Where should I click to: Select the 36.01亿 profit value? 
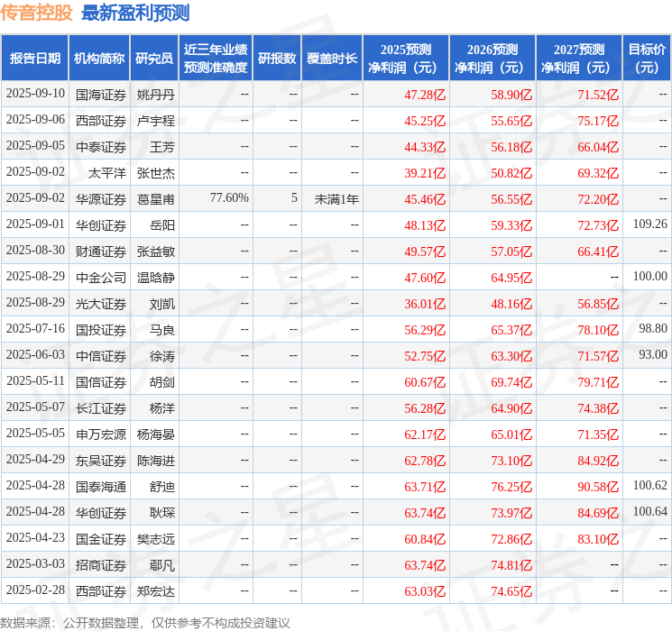425,304
